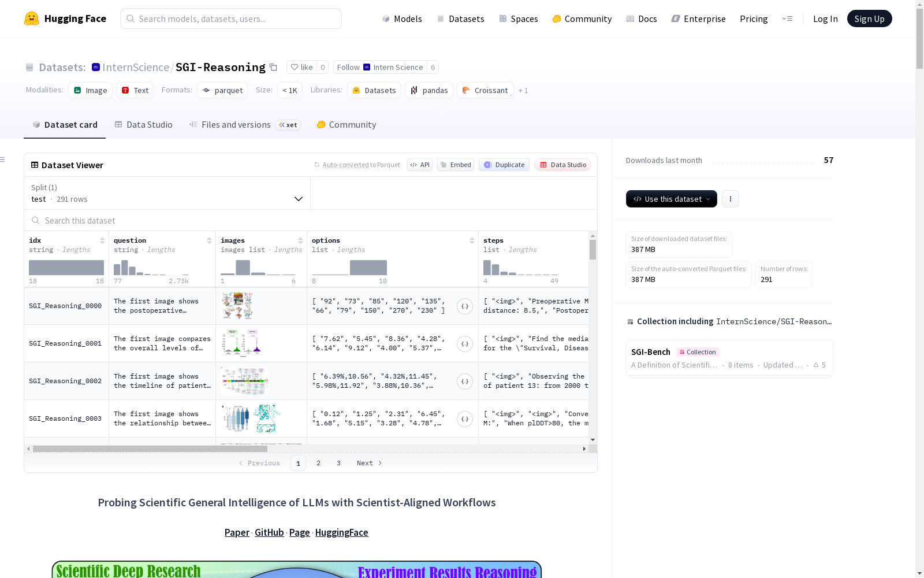Image resolution: width=924 pixels, height=578 pixels.
Task: Follow Intern Science organization
Action: point(380,67)
